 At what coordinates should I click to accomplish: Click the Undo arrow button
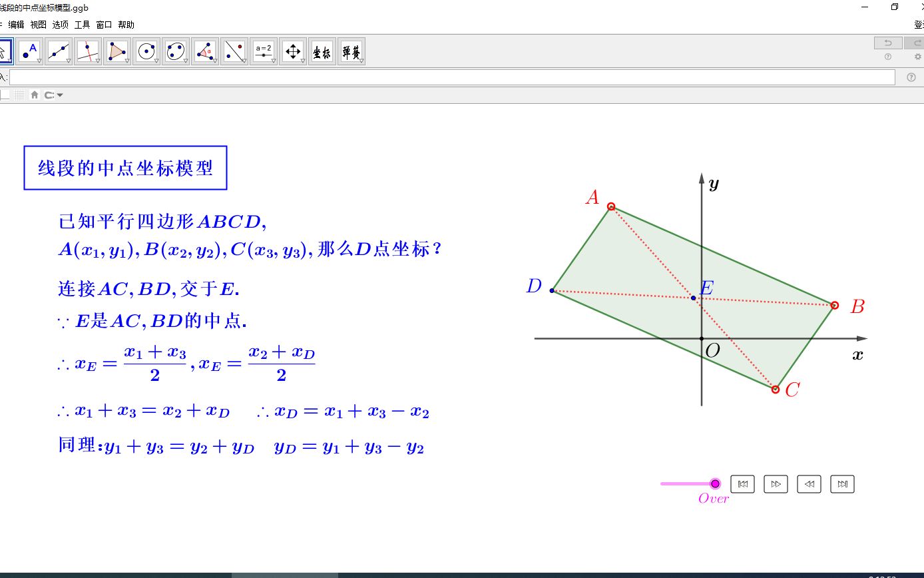click(x=888, y=43)
